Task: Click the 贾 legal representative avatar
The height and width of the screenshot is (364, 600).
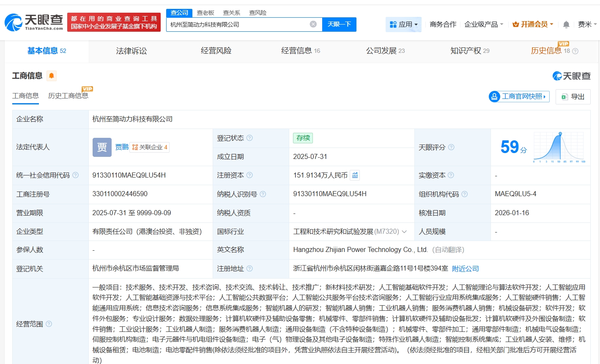Action: (x=102, y=147)
